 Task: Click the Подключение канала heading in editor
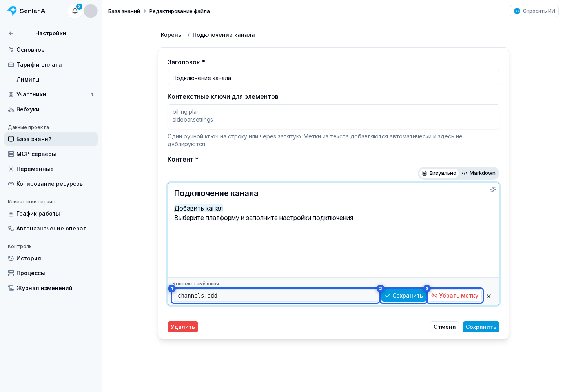click(216, 193)
